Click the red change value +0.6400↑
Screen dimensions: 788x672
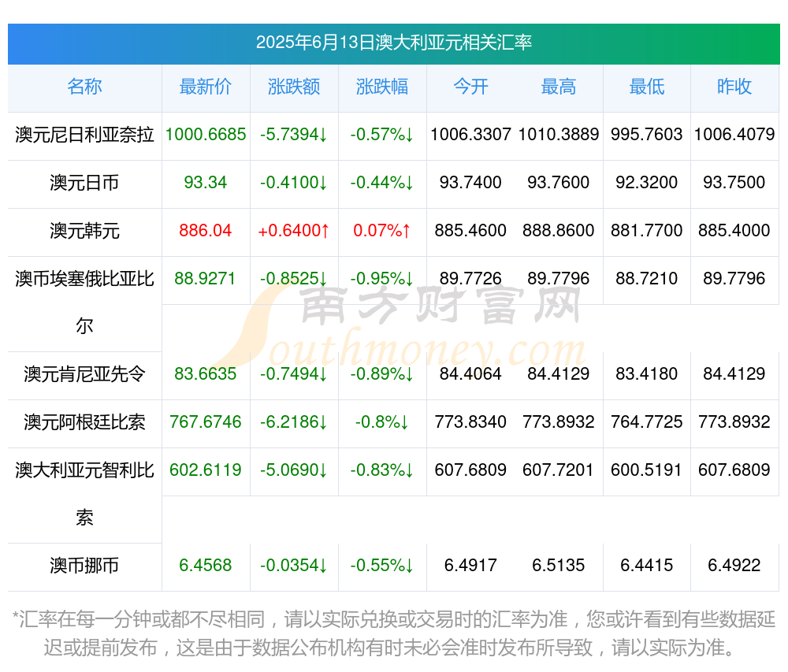coord(294,231)
